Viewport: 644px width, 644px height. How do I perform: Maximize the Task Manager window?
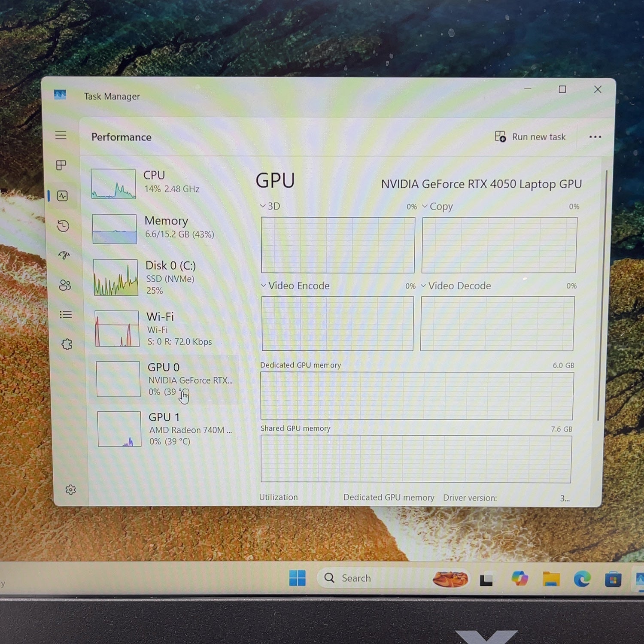[562, 89]
